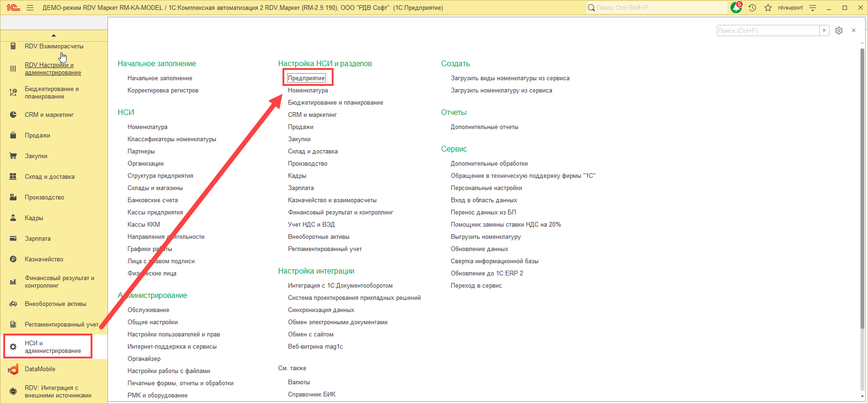Viewport: 868px width, 404px height.
Task: Click the Внеоборотные активы car icon
Action: 13,304
